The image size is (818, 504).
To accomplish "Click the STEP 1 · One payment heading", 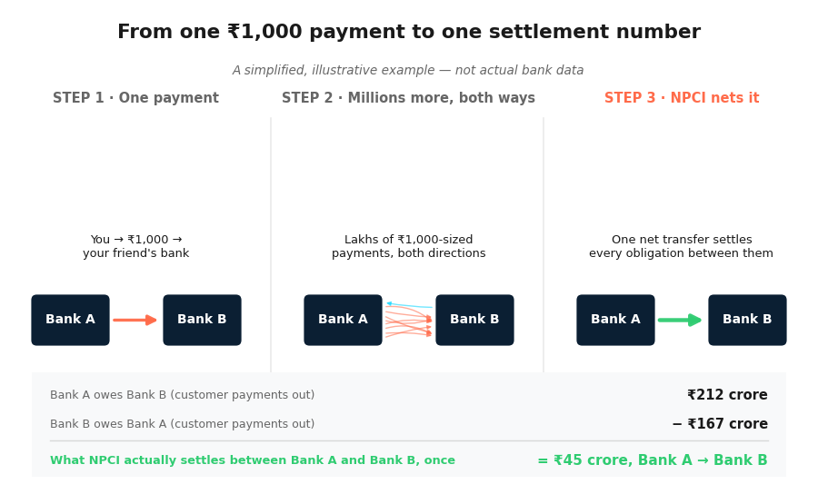I will click(x=135, y=98).
